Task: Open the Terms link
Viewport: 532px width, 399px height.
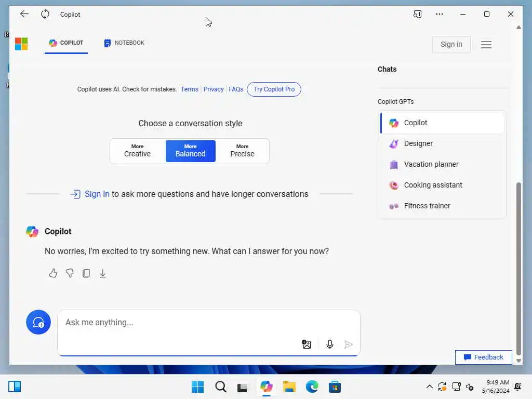Action: (x=189, y=89)
